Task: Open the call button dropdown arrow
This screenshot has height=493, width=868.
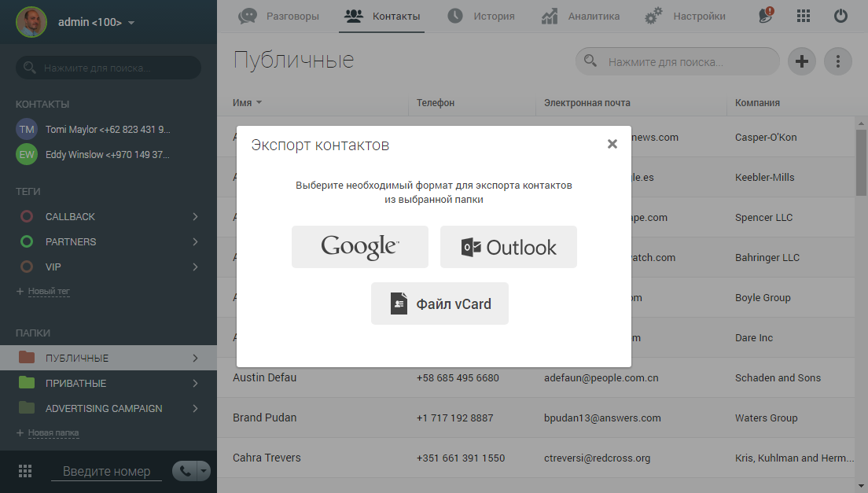Action: (204, 471)
